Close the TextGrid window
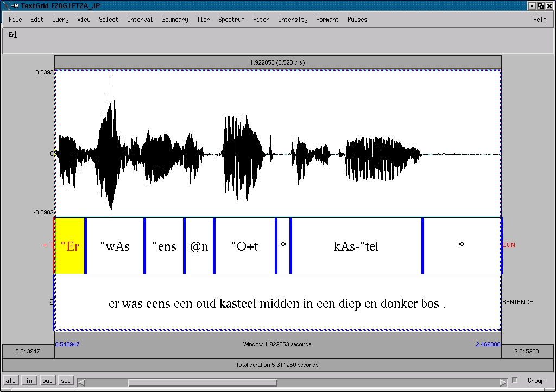 [549, 5]
